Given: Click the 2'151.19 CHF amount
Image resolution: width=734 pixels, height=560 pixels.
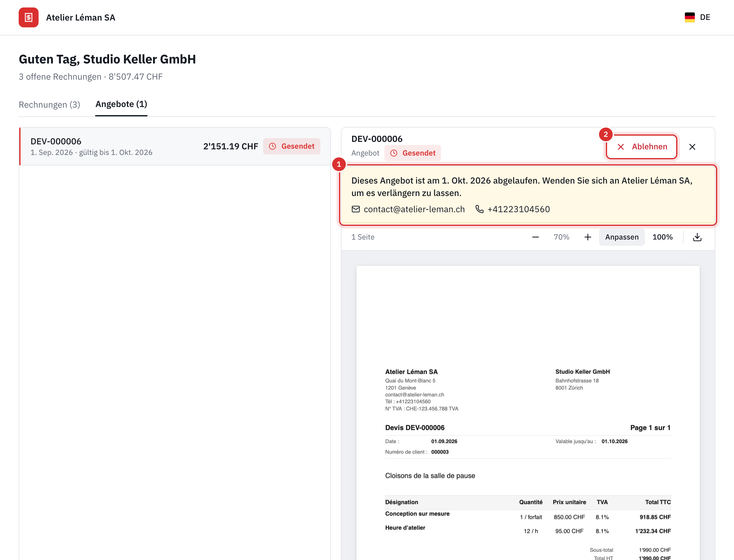Looking at the screenshot, I should pos(230,146).
